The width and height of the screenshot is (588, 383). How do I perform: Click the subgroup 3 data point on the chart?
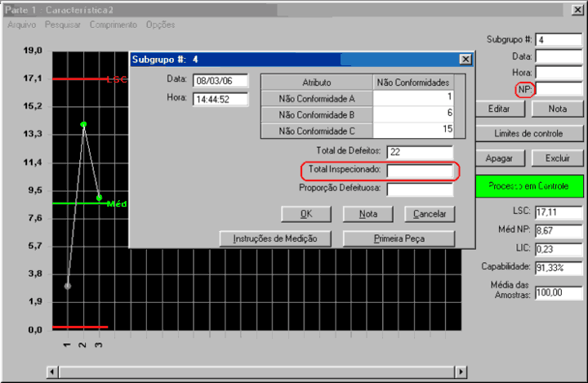tap(99, 198)
